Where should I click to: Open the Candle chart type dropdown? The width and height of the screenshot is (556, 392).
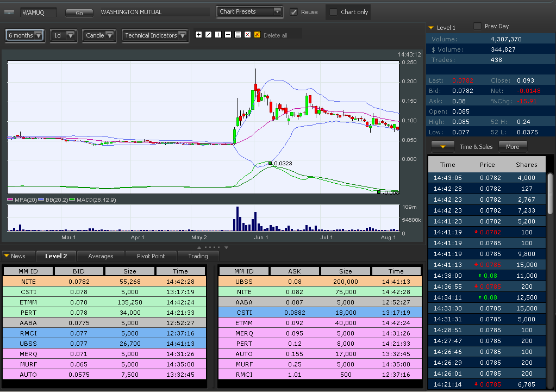coord(99,35)
